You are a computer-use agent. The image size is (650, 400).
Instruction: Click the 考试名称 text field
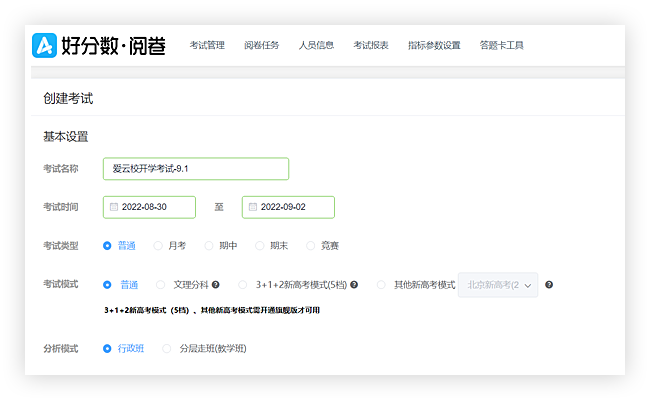point(195,169)
